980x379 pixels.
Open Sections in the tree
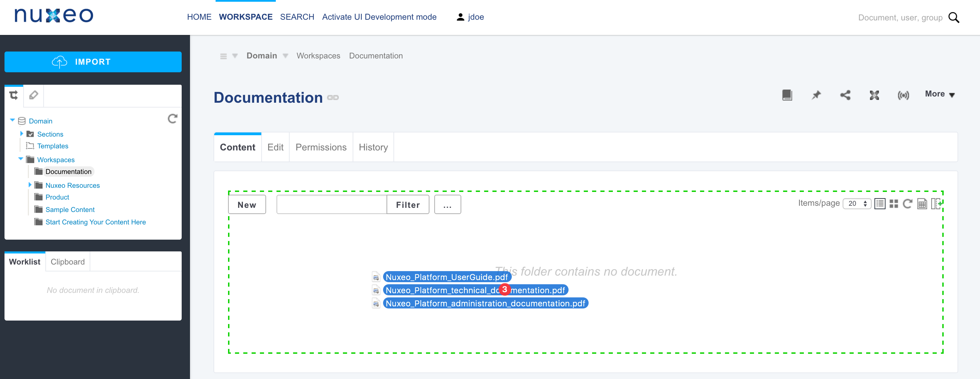pyautogui.click(x=50, y=134)
